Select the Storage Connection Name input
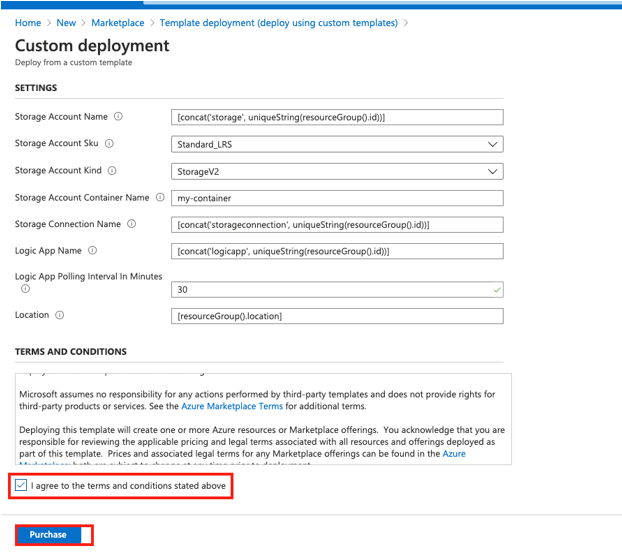 [337, 225]
